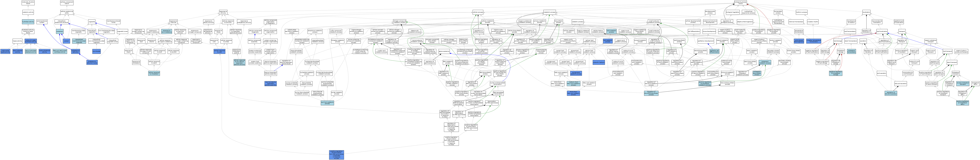
Task: Select the catabolic process node
Action: pyautogui.click(x=578, y=22)
